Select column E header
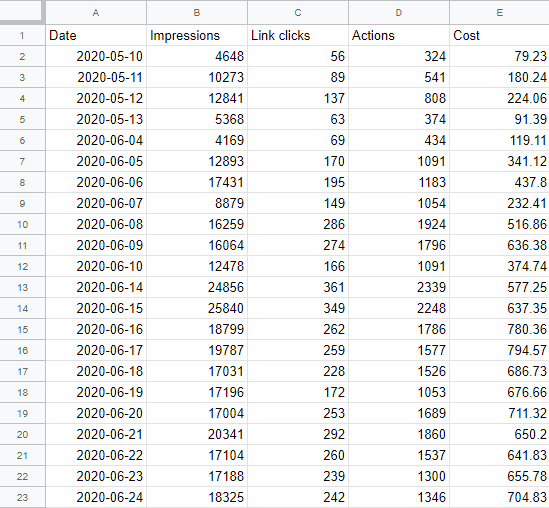This screenshot has width=549, height=508. point(499,13)
